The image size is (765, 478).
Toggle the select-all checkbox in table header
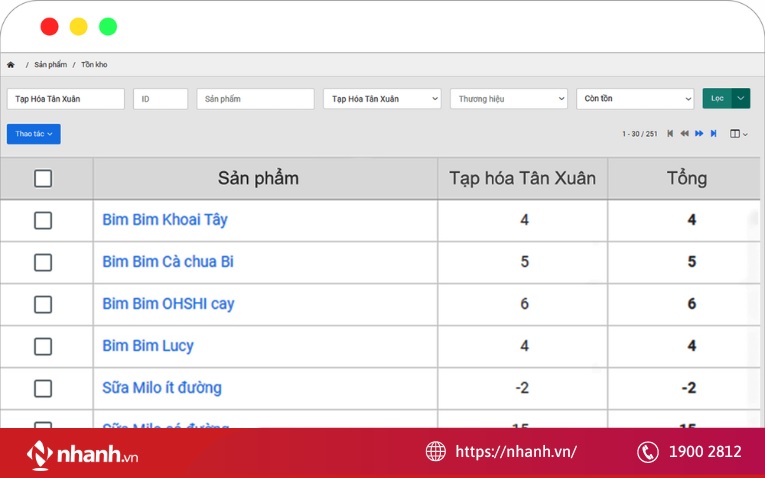43,179
